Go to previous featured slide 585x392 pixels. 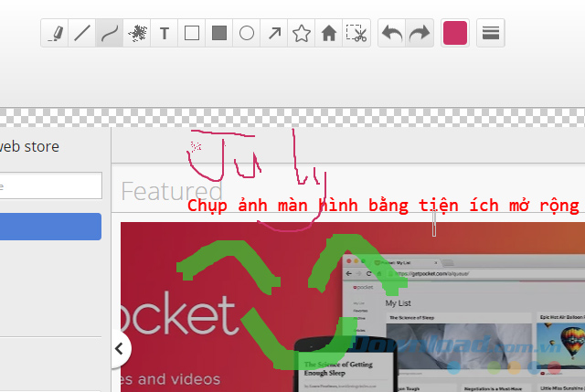pos(120,349)
